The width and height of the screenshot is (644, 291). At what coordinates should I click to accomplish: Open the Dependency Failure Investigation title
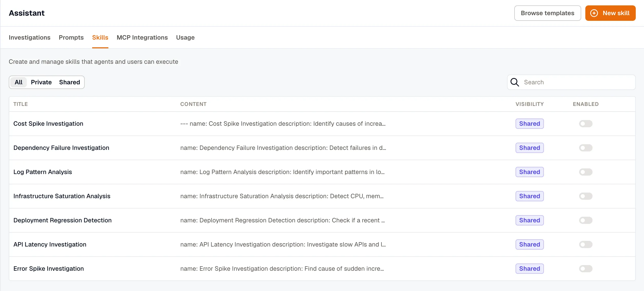pos(61,148)
